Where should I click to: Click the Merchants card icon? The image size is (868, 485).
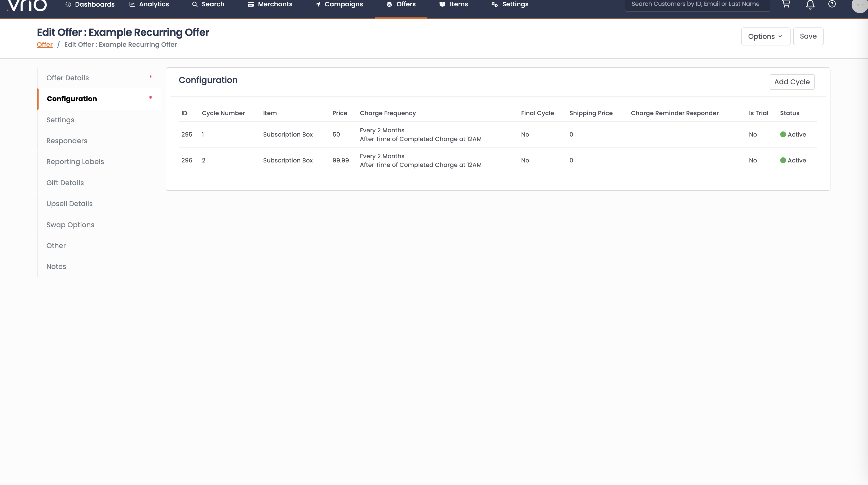pyautogui.click(x=251, y=4)
